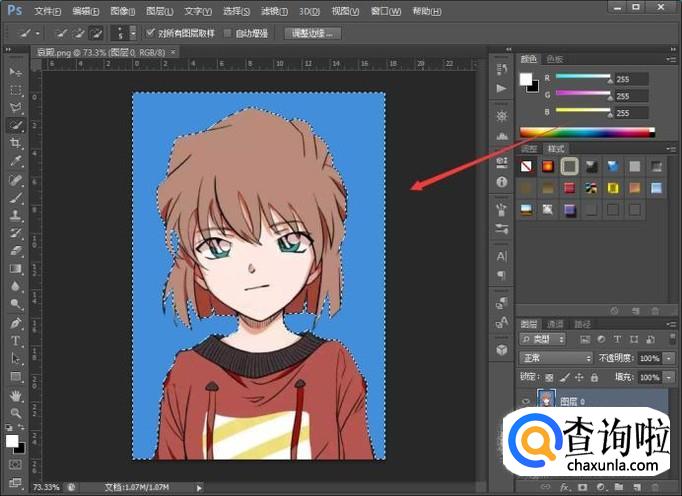Open the brush size picker dropdown
Screen dimensions: 682x496
(x=132, y=33)
